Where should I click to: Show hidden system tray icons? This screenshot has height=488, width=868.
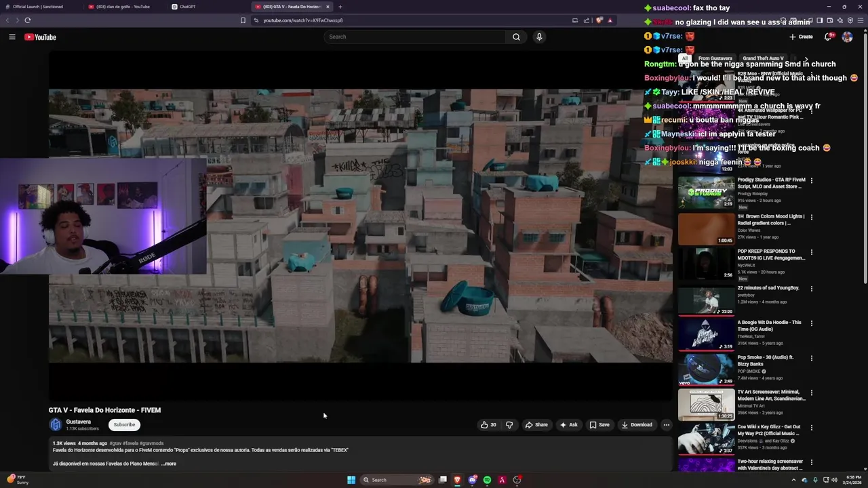tap(793, 480)
